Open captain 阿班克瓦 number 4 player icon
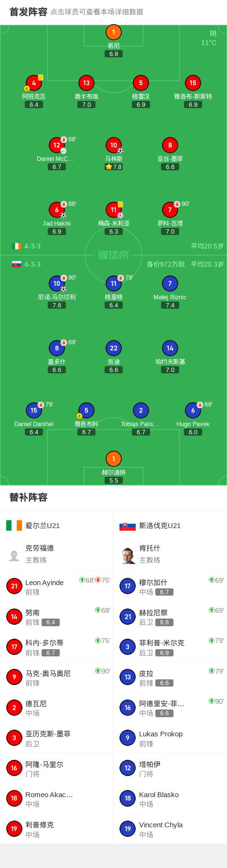This screenshot has width=227, height=868. tap(33, 83)
